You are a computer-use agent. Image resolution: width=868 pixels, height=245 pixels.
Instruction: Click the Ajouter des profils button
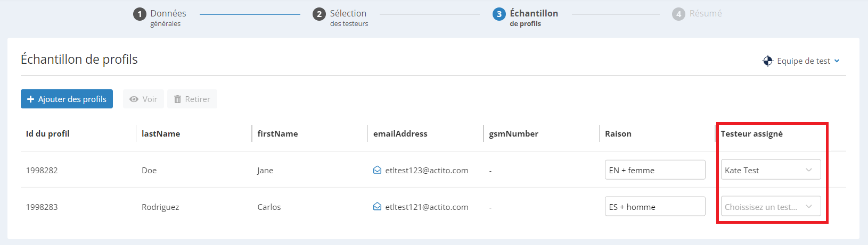[67, 99]
